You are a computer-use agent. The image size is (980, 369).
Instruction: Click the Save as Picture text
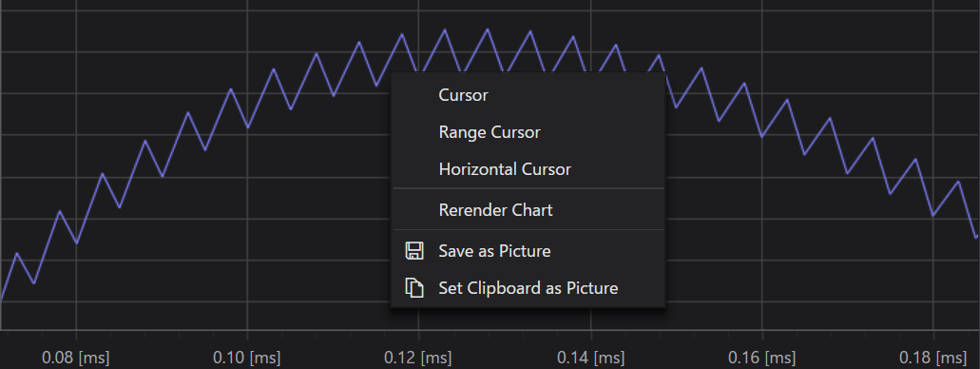point(494,251)
